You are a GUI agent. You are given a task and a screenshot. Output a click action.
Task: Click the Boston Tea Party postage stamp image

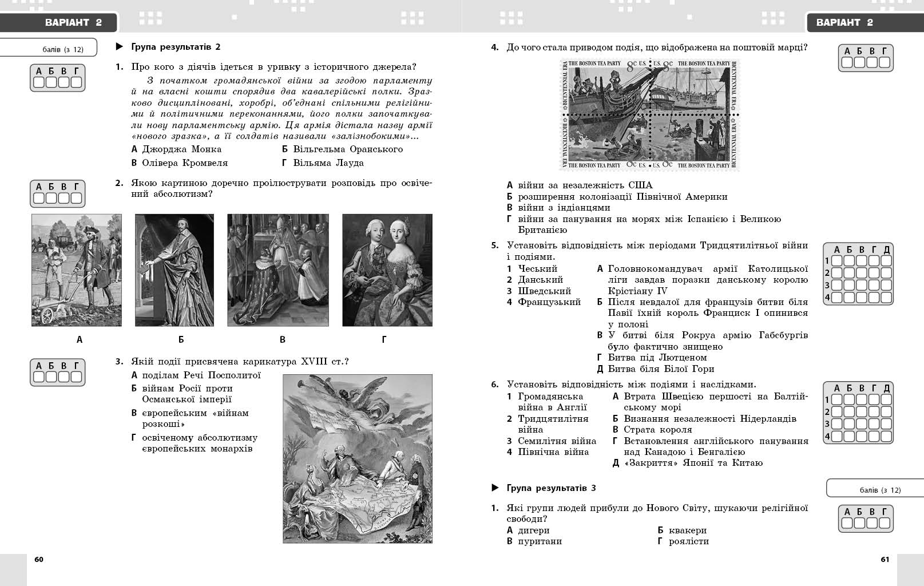point(649,114)
